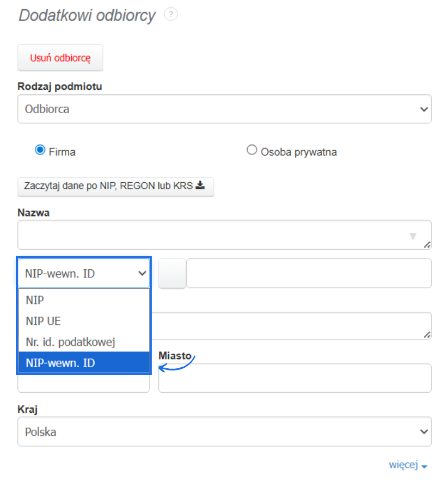
Task: Click the Usuń odbiorcę button
Action: (x=60, y=57)
